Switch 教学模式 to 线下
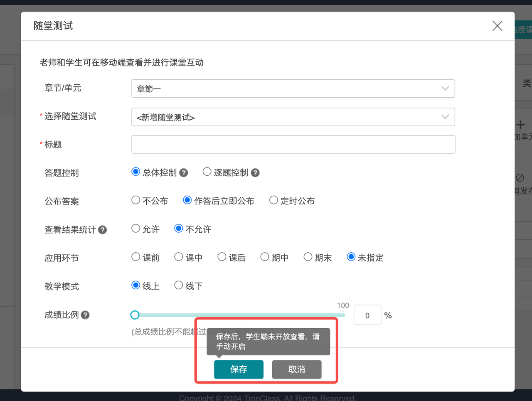The width and height of the screenshot is (532, 401). click(x=179, y=285)
